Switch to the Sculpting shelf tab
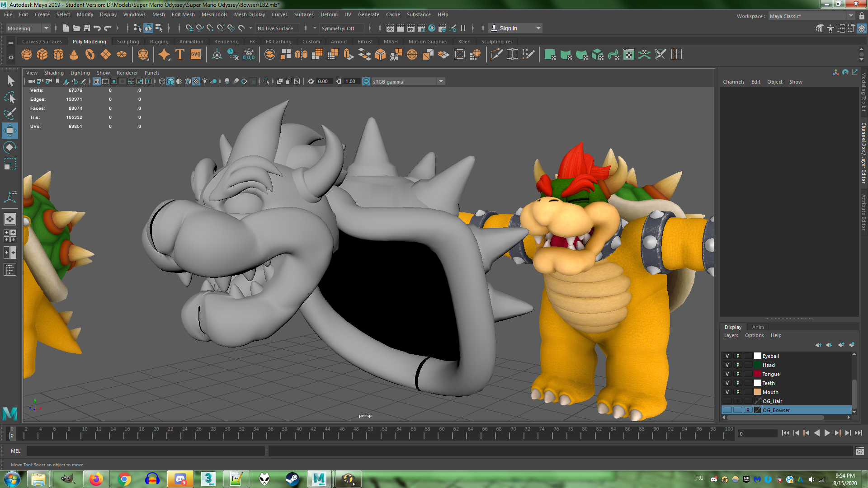 [x=128, y=42]
